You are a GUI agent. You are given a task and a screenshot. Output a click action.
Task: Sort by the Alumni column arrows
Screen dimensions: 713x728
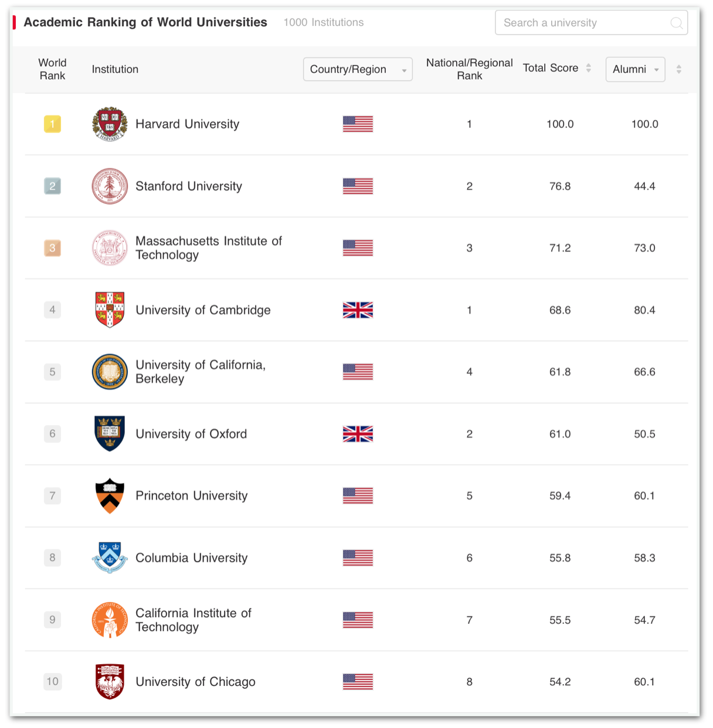[679, 69]
